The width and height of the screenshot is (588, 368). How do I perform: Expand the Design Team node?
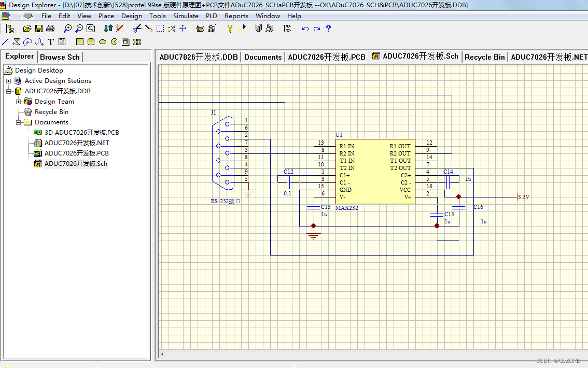pos(18,102)
